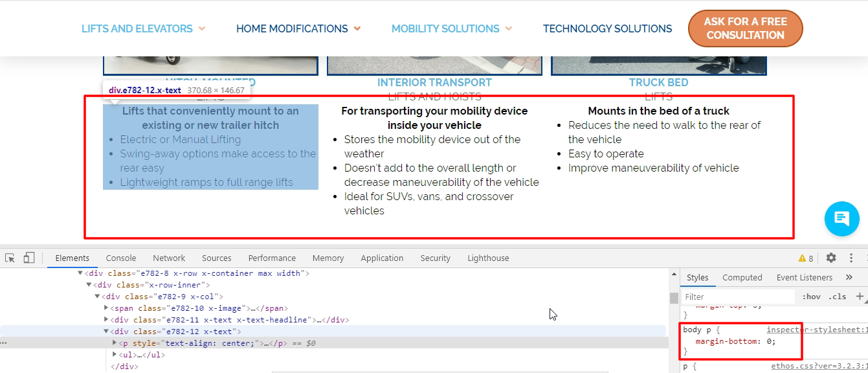The height and width of the screenshot is (373, 868).
Task: Click 'Ideal for SUVs, vans' bullet
Action: tap(428, 203)
